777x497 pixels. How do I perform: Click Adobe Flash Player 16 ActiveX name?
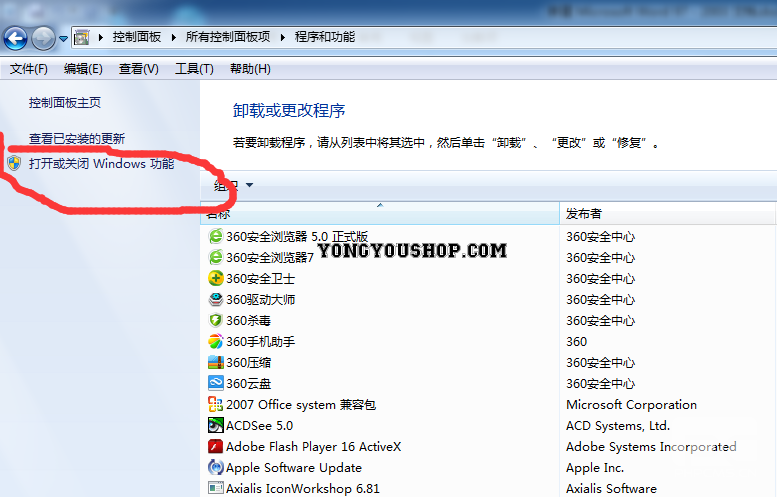(x=313, y=446)
